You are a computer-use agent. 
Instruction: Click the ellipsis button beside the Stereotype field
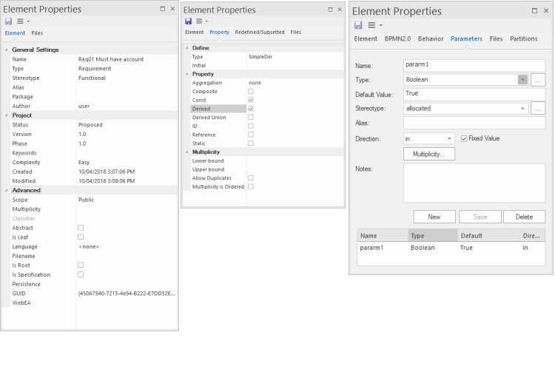coord(538,108)
